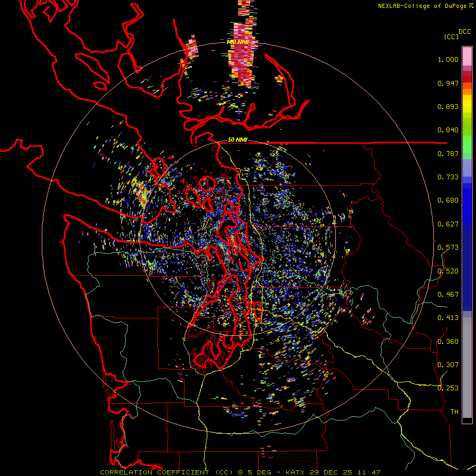Viewport: 476px width, 476px height.
Task: Click the 0.307 scale label
Action: (x=448, y=364)
